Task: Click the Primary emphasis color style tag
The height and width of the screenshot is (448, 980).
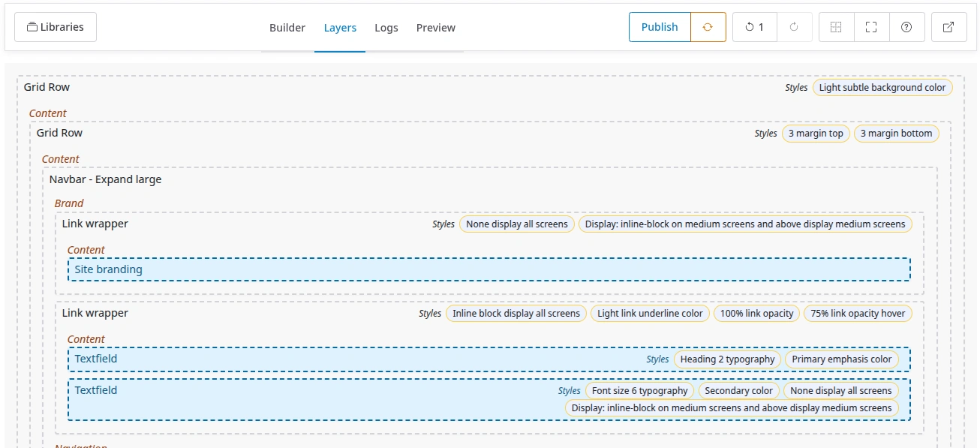Action: (x=841, y=359)
